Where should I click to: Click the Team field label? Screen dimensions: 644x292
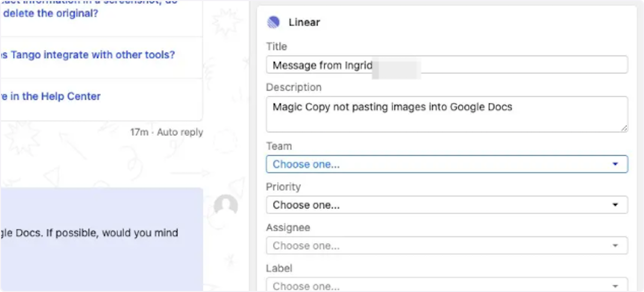279,146
